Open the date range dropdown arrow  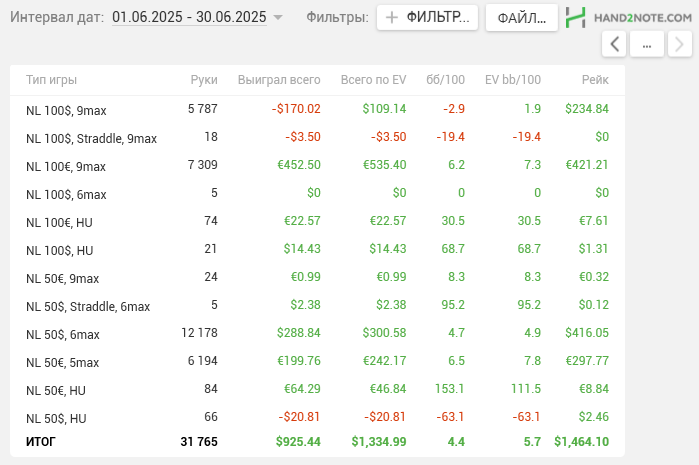[x=278, y=18]
